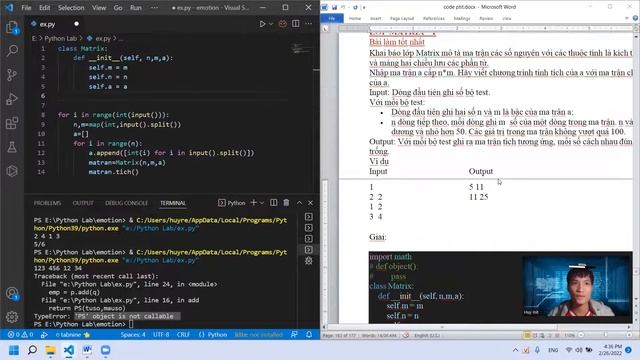
Task: Select the gear-icon terminal task entry
Action: [x=309, y=261]
